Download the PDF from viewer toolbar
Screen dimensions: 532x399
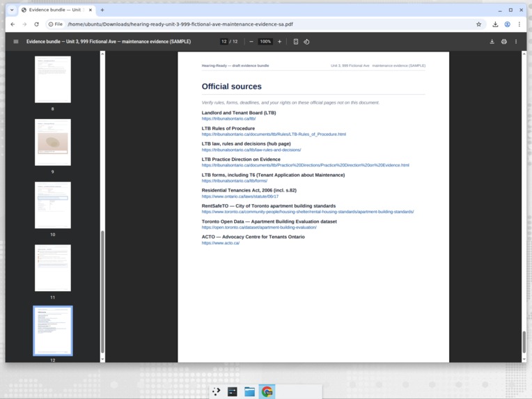492,41
